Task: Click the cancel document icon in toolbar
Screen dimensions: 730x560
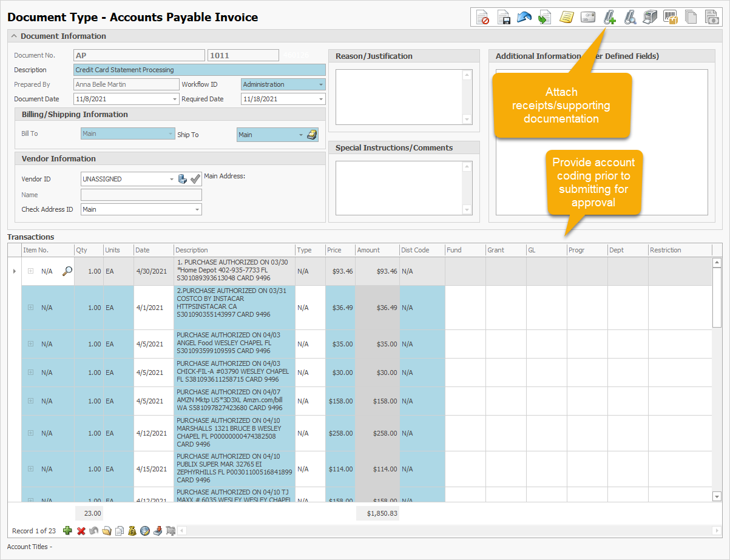Action: click(x=482, y=18)
